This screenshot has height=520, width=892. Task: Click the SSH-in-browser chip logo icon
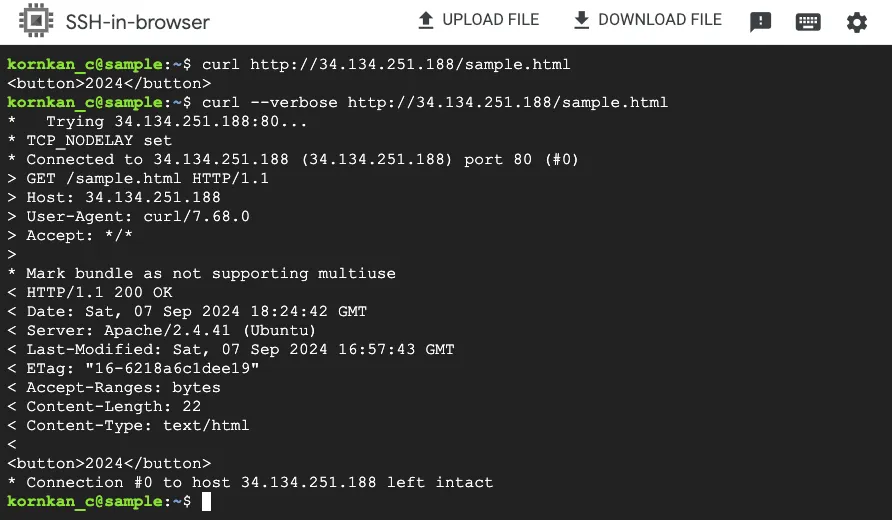coord(36,22)
